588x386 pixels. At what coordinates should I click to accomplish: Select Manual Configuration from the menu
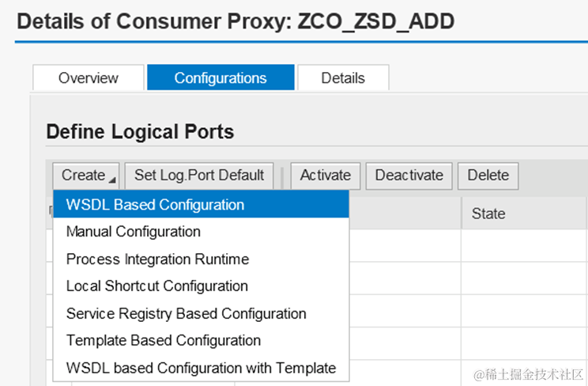tap(134, 232)
